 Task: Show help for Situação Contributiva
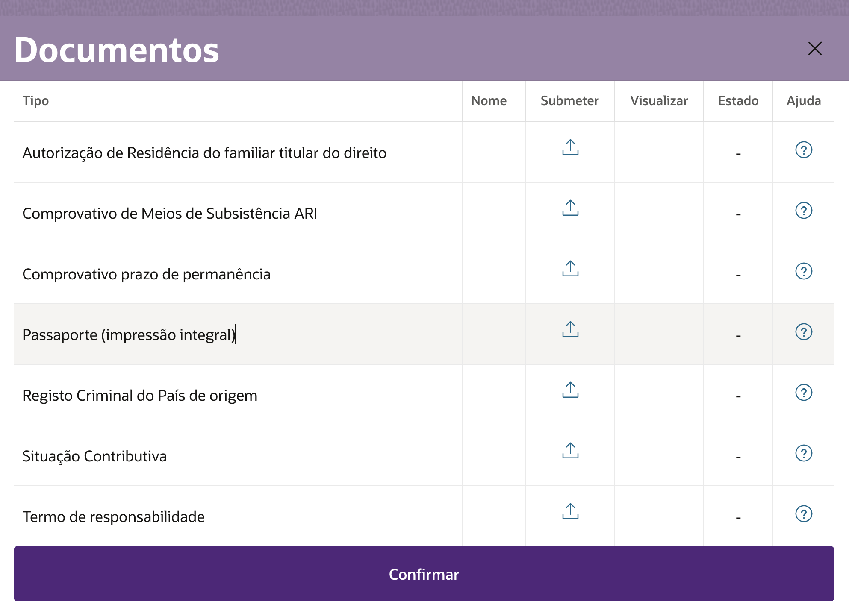(x=804, y=453)
